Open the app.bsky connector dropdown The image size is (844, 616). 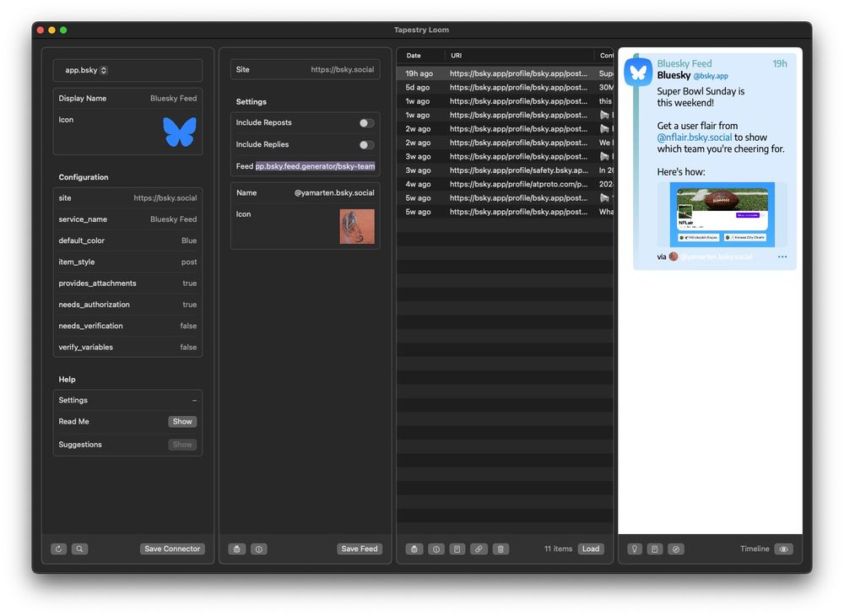pos(86,71)
